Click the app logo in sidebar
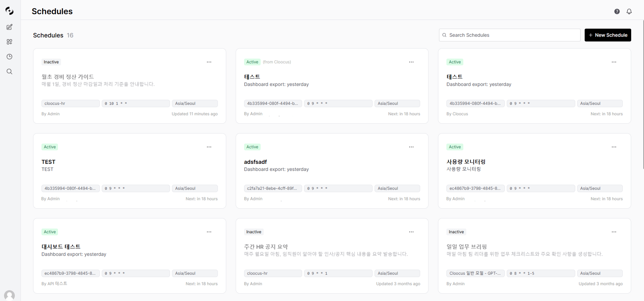Image resolution: width=644 pixels, height=301 pixels. 9,11
